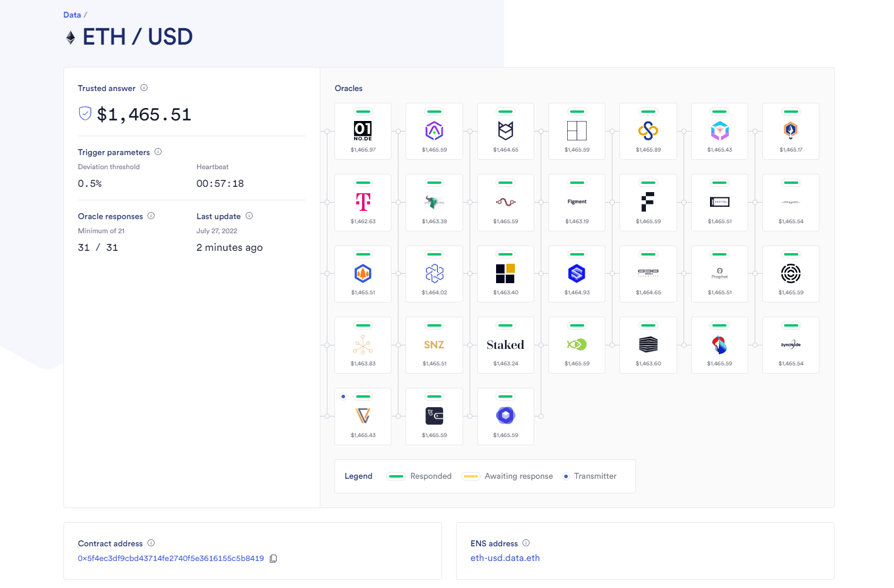This screenshot has width=894, height=588.
Task: Click the transmitter dot on the V oracle card
Action: pos(343,397)
